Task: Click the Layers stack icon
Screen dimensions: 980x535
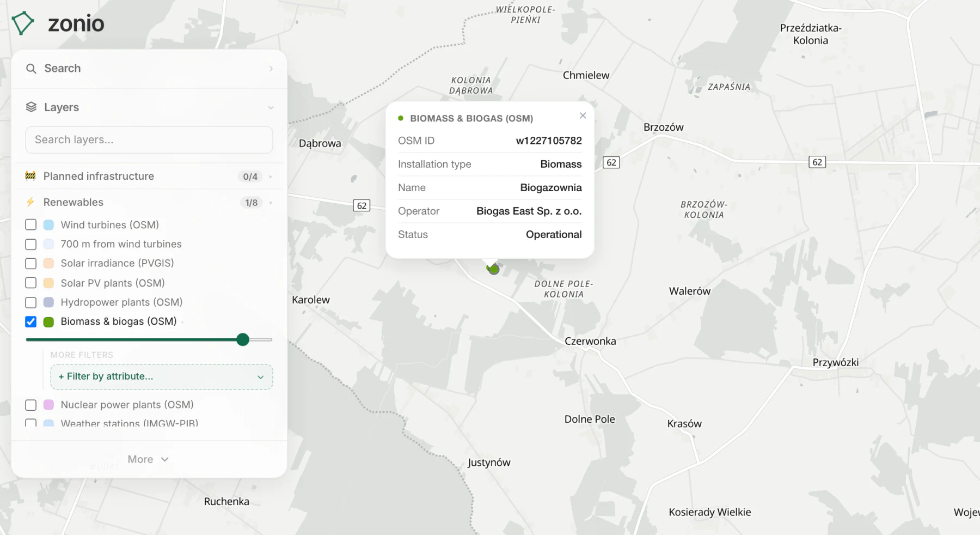Action: [x=32, y=107]
